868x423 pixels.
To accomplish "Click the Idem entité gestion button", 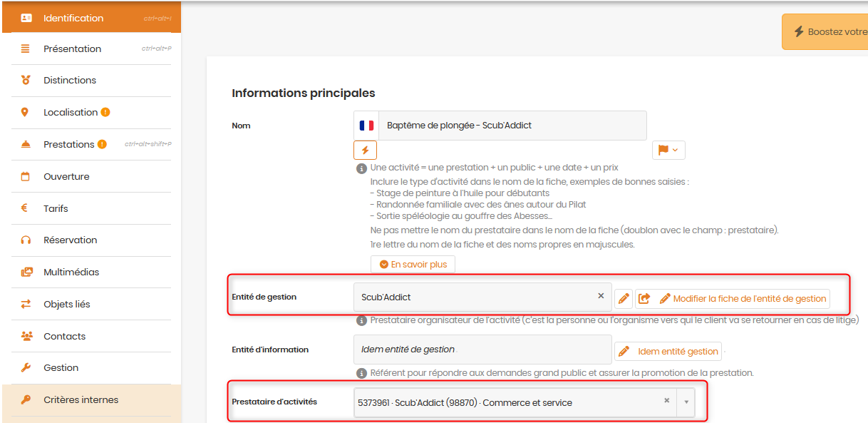I will tap(668, 351).
